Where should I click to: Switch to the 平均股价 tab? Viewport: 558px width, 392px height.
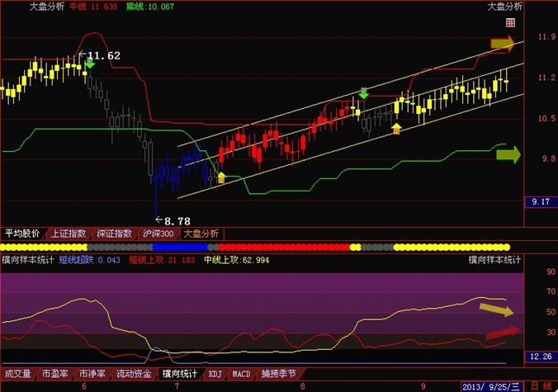click(x=22, y=234)
